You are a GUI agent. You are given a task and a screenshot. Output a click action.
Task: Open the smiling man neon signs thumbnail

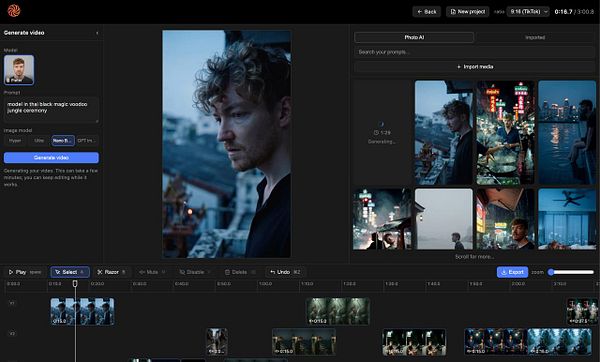click(505, 219)
